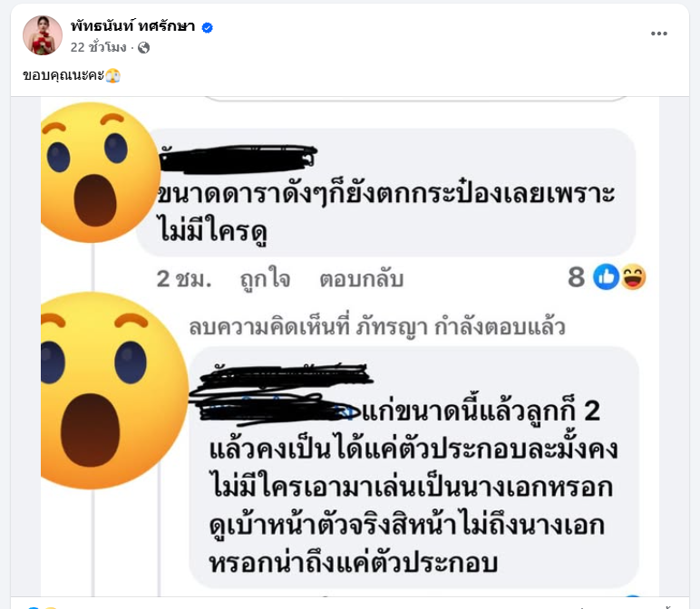
Task: Click the blacked-out name on first comment
Action: (238, 159)
